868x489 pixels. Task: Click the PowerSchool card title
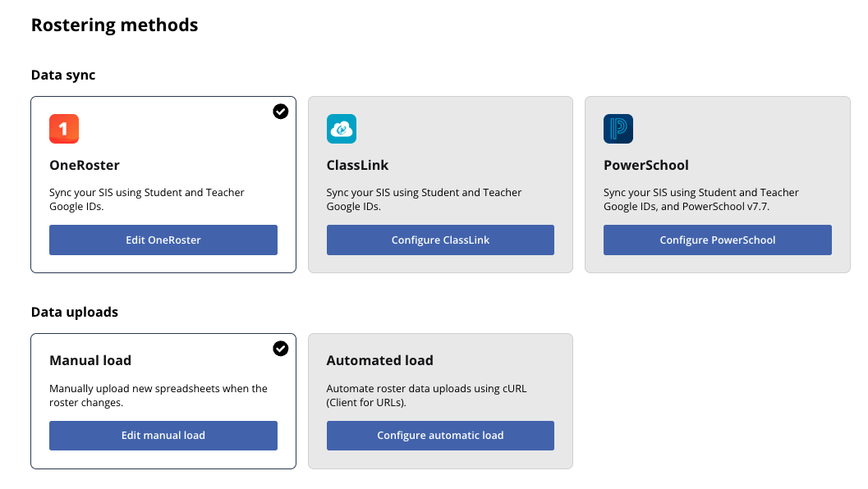[x=646, y=166]
